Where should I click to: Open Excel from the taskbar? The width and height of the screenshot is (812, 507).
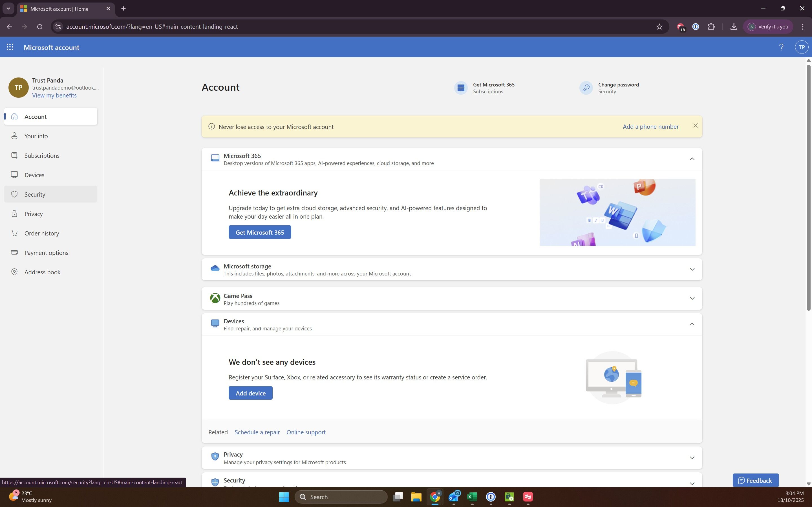[x=472, y=497]
